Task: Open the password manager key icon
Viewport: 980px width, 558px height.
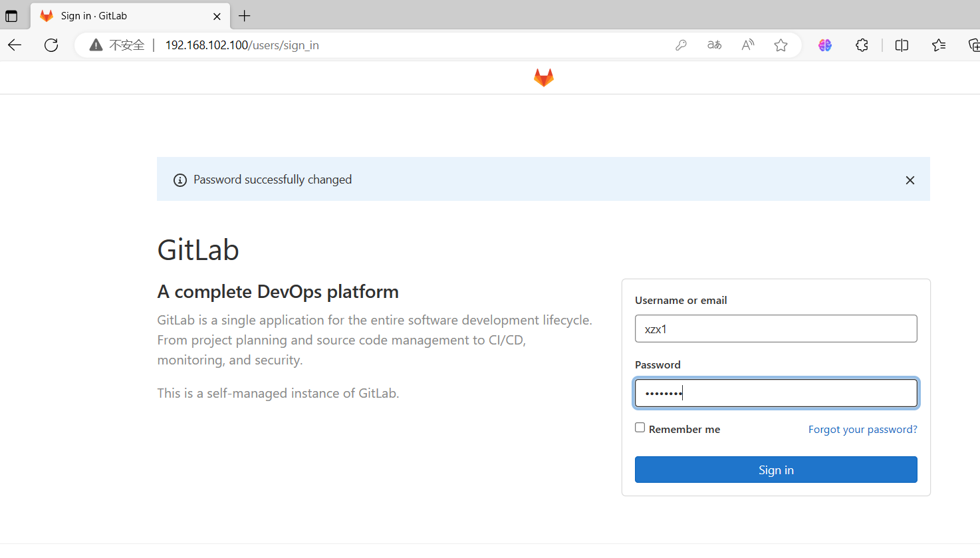Action: (681, 45)
